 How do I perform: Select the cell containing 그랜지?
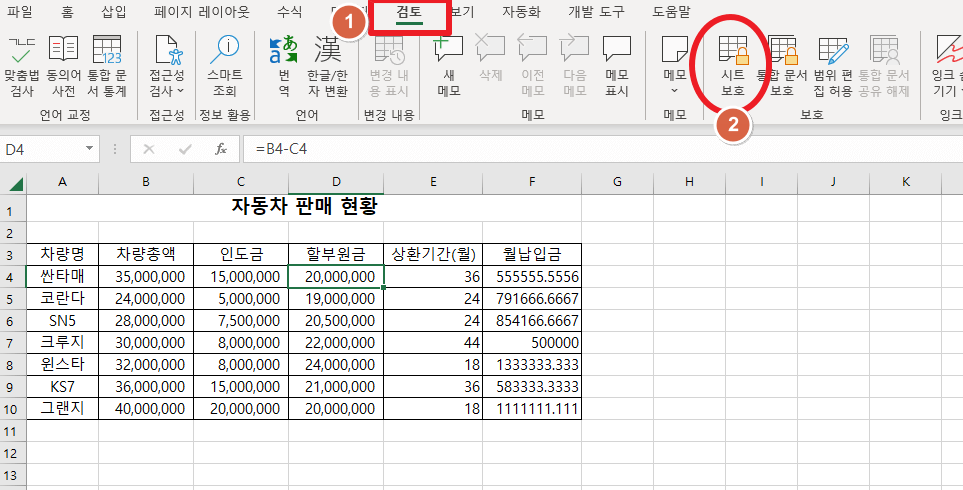click(62, 409)
